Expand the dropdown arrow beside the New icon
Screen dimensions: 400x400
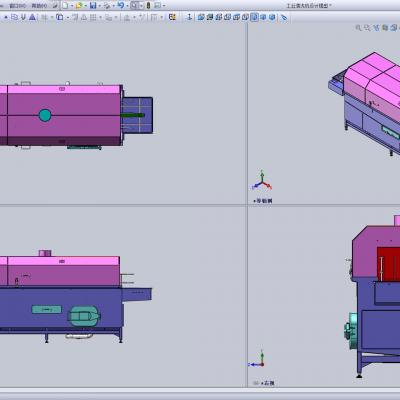[72, 6]
